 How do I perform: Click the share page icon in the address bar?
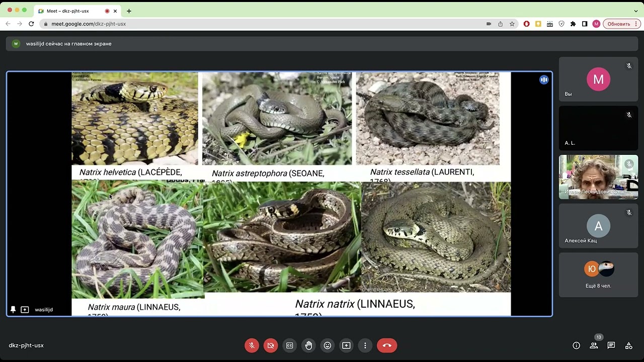pyautogui.click(x=500, y=24)
